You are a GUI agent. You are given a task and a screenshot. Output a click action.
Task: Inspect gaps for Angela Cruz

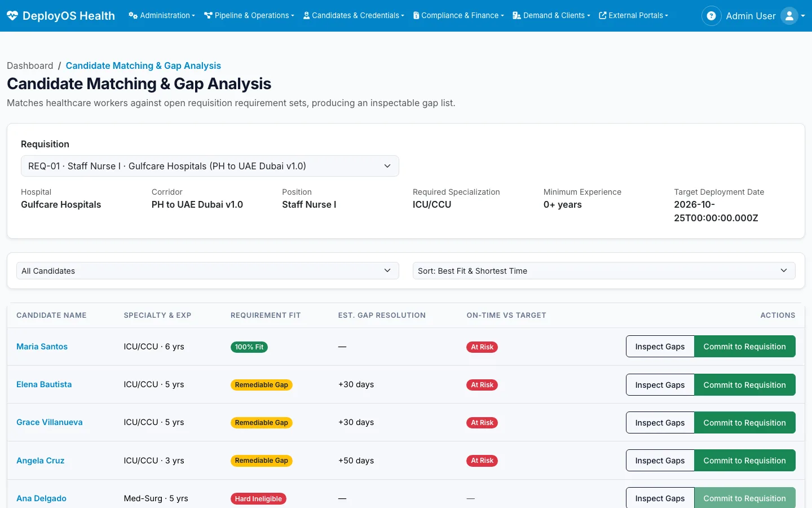click(x=660, y=461)
